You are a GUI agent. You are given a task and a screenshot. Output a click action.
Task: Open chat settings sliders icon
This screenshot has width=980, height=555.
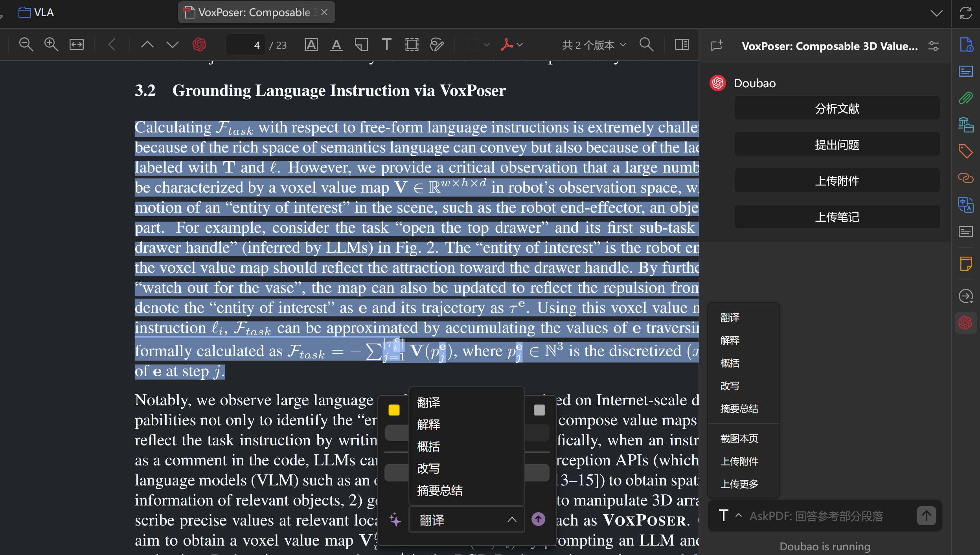(934, 46)
